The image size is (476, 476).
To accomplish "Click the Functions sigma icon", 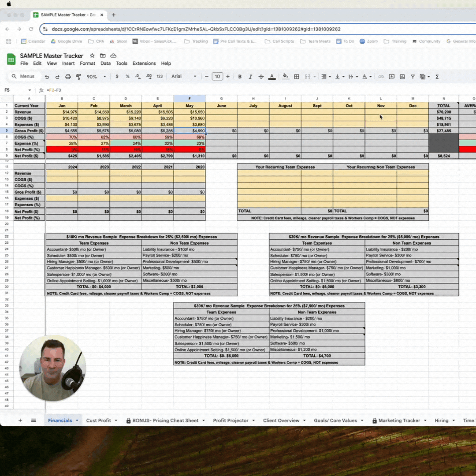I will (x=437, y=77).
